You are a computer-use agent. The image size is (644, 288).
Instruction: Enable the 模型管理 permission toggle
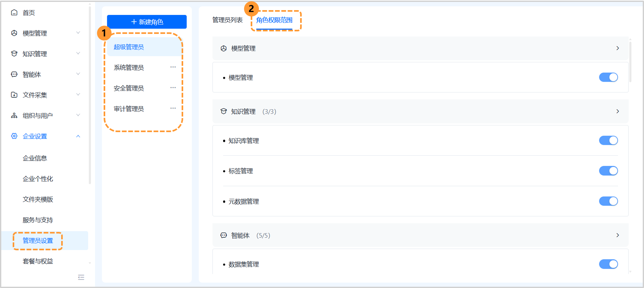[608, 77]
